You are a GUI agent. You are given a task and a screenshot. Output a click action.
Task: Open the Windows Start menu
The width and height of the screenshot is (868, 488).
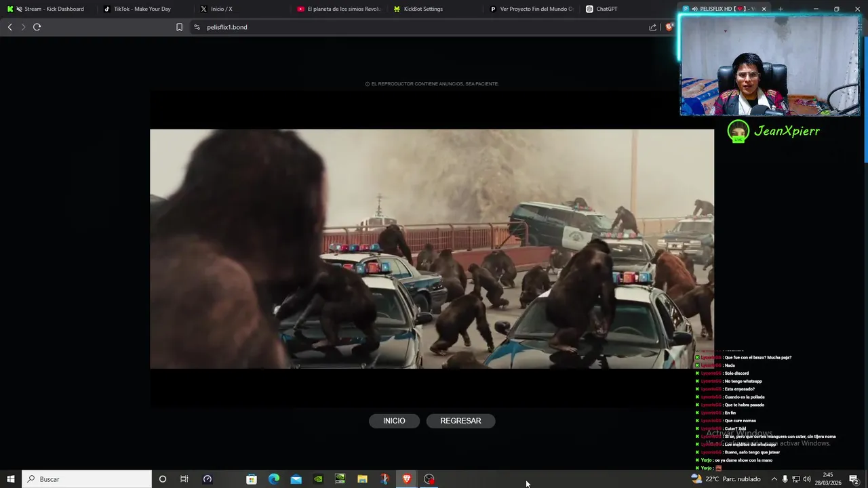[10, 479]
